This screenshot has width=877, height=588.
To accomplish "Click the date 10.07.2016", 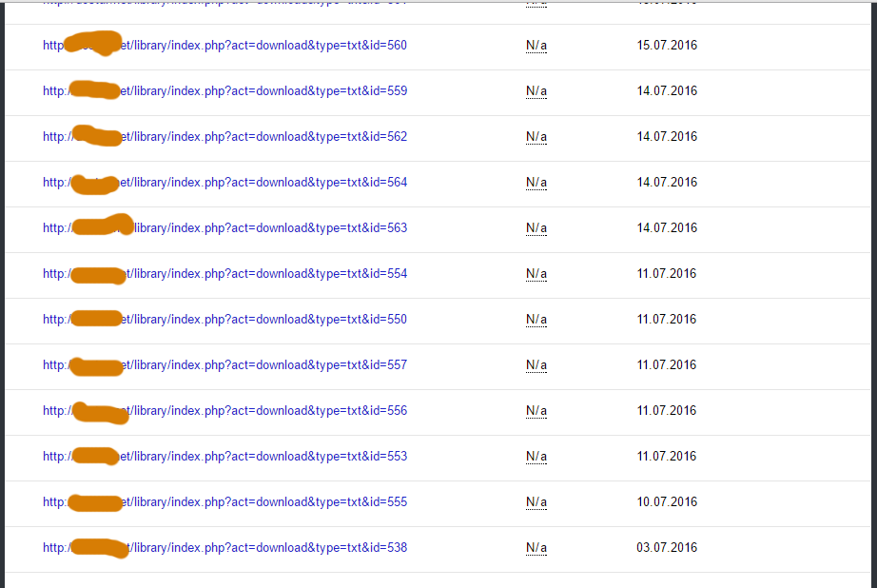I will 667,502.
